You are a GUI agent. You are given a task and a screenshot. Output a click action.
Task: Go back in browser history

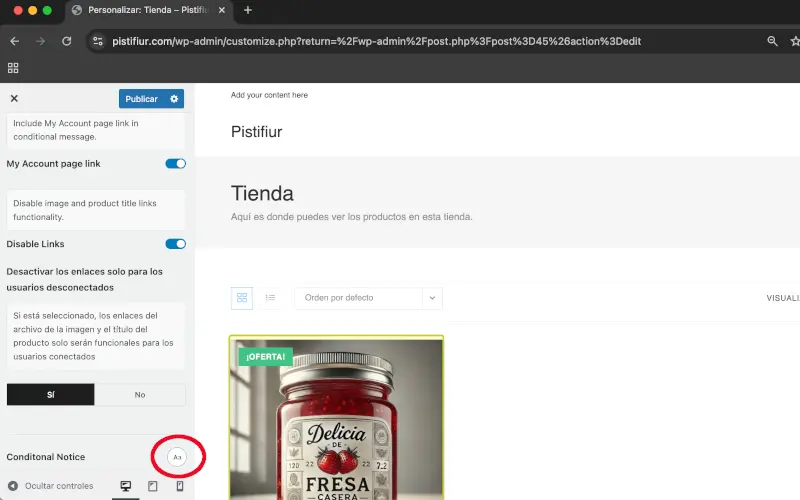point(14,41)
